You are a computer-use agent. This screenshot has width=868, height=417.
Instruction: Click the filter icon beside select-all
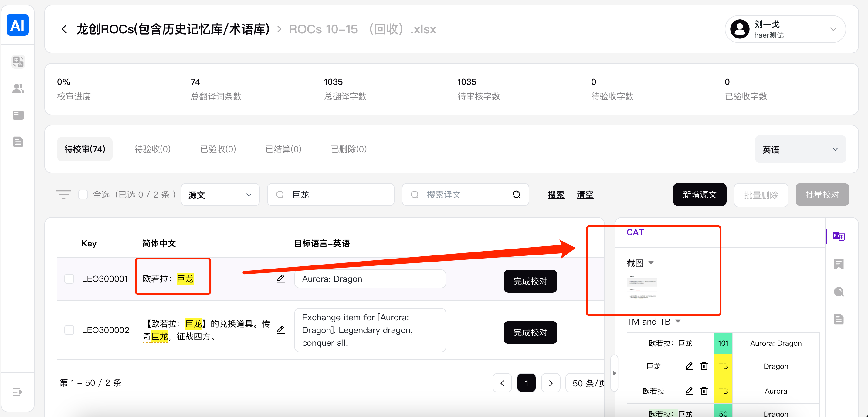[x=63, y=195]
